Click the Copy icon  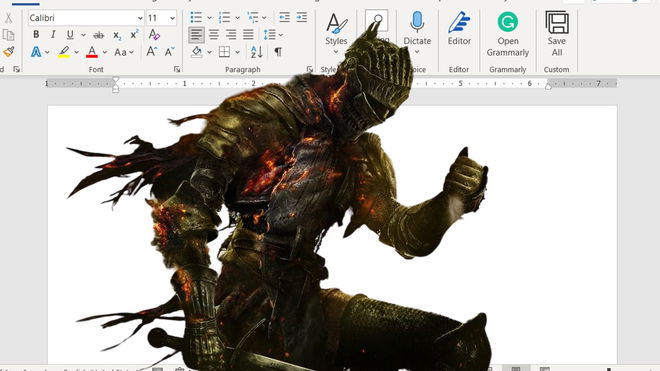tap(8, 35)
